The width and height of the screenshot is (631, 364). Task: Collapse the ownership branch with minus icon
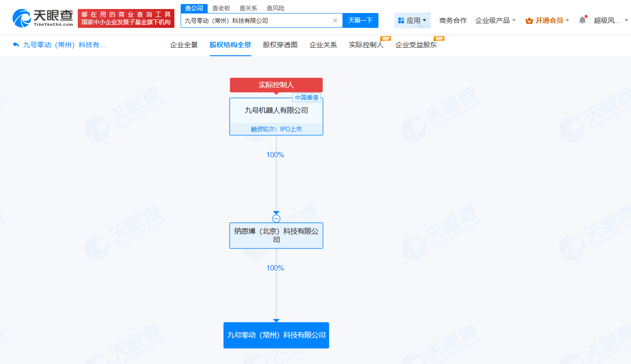[x=276, y=218]
